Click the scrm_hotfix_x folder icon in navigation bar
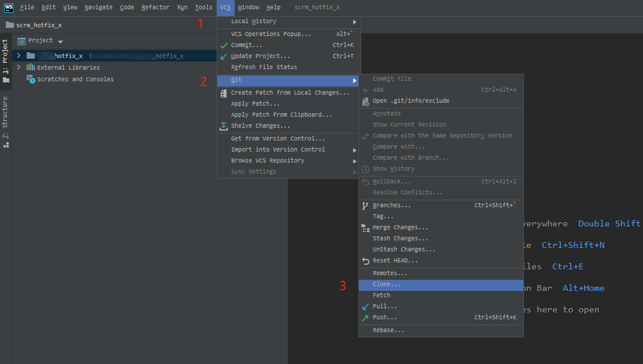 point(10,25)
